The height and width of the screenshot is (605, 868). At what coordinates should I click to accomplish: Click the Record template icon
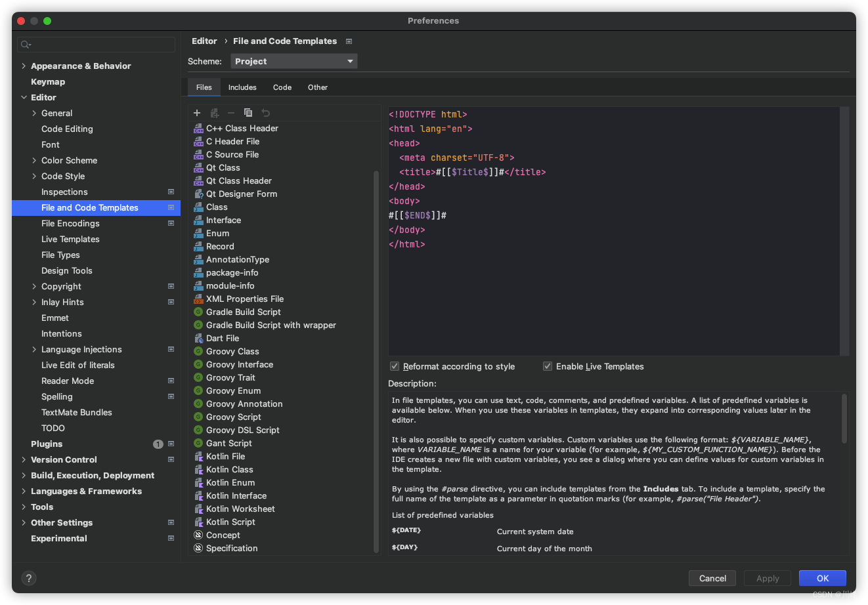[x=198, y=247]
